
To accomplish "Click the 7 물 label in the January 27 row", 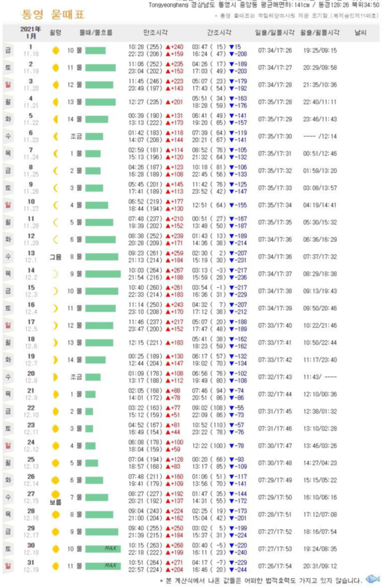I will [x=76, y=497].
